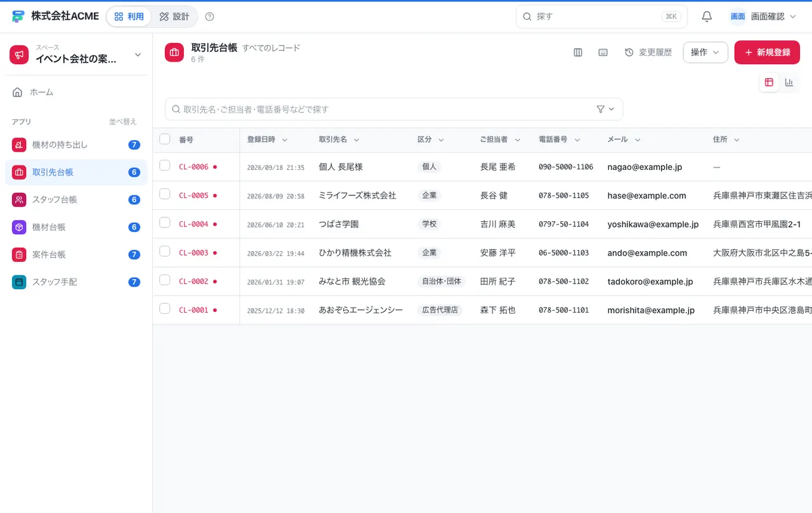Check the CL-0001 row checkbox
The width and height of the screenshot is (812, 513).
point(165,308)
